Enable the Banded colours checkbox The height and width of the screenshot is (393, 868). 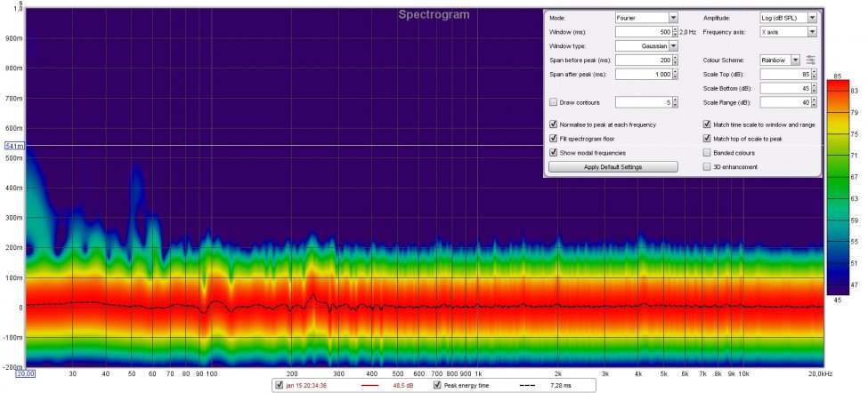707,153
